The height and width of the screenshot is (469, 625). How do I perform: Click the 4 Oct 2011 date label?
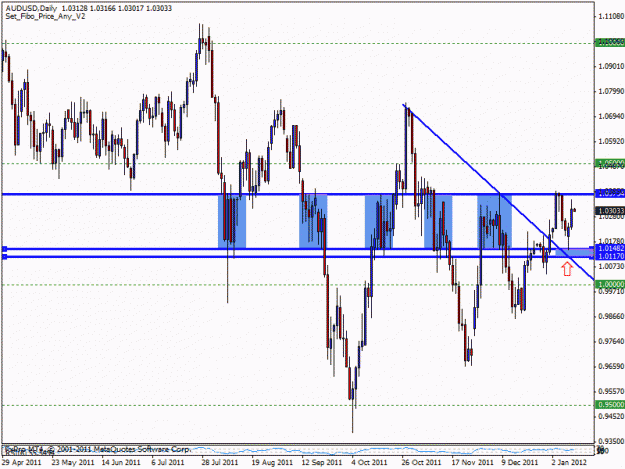[x=369, y=462]
